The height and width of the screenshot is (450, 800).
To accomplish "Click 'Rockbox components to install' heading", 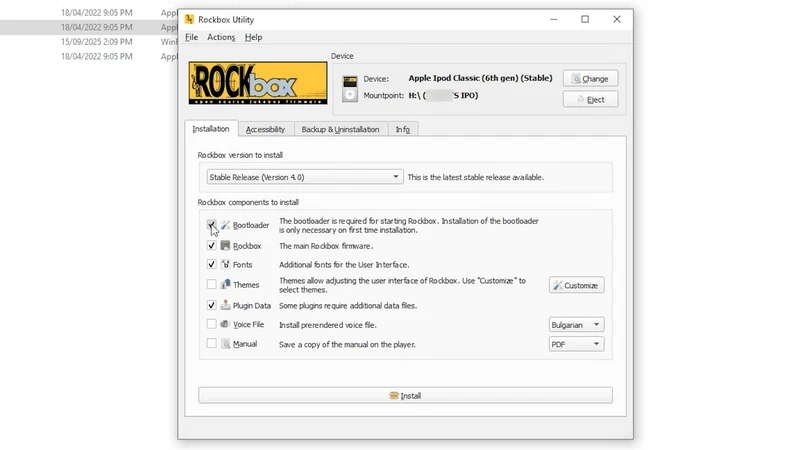I will pyautogui.click(x=248, y=203).
